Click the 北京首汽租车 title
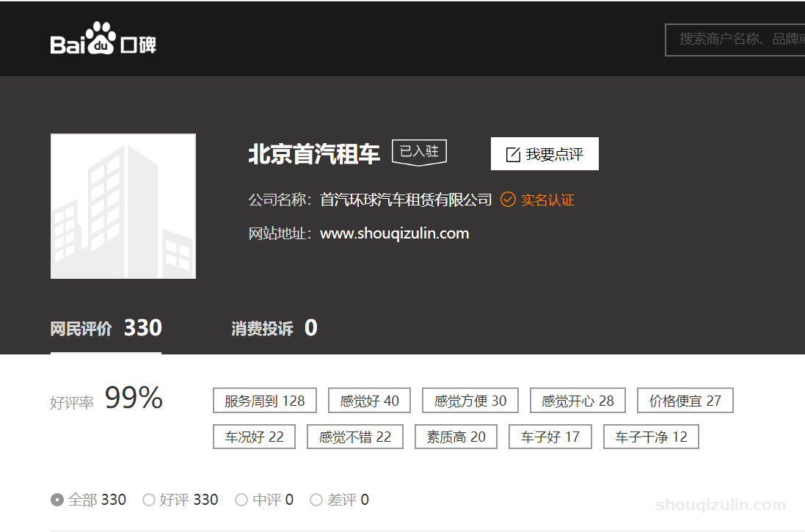This screenshot has height=532, width=805. [x=314, y=153]
